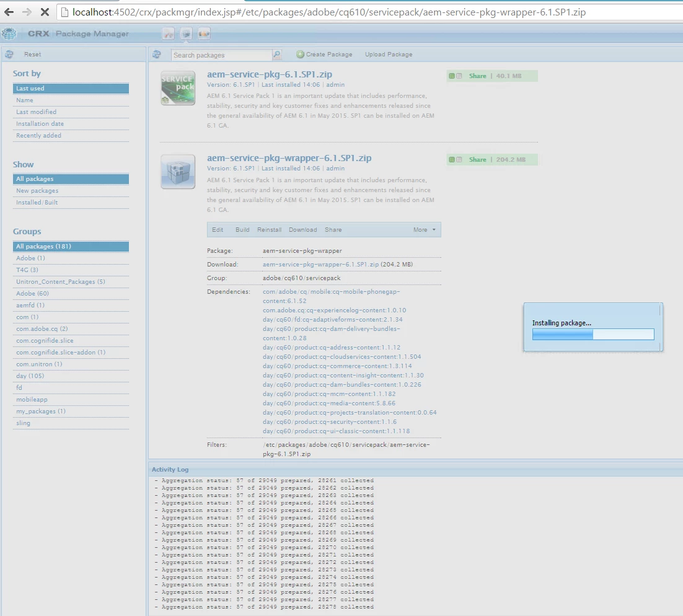Download aem-service-pkg-wrapper-6.1.SP1.zip link
Screen dimensions: 683x616
(320, 265)
